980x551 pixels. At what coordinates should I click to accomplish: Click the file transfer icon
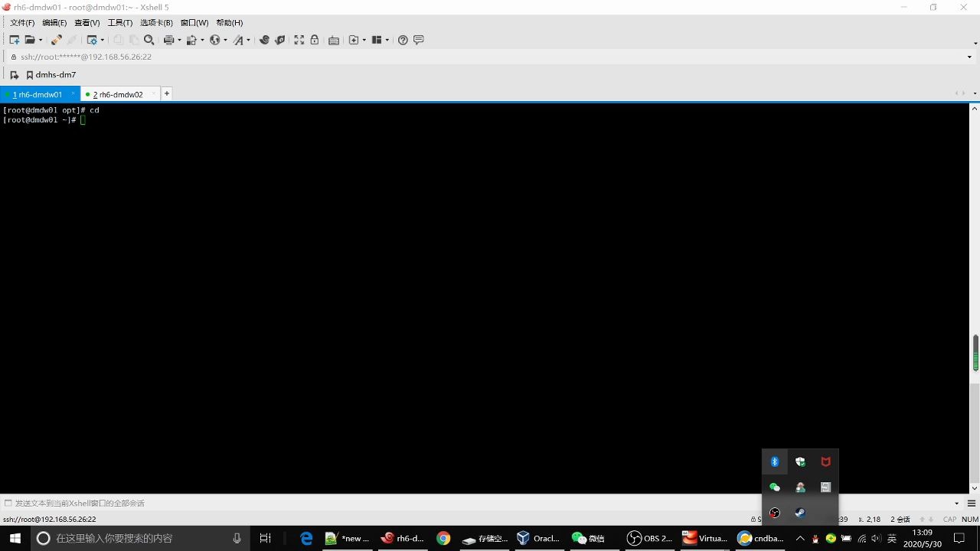[191, 40]
